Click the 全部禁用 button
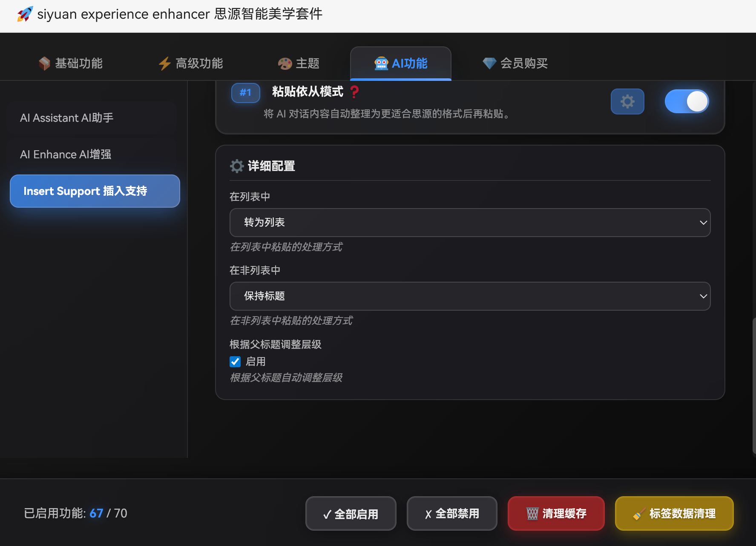The width and height of the screenshot is (756, 546). (452, 514)
